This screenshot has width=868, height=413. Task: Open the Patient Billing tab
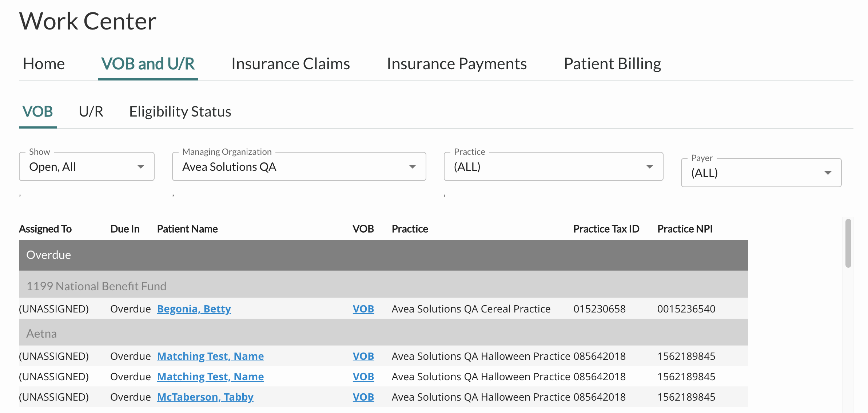pos(612,63)
